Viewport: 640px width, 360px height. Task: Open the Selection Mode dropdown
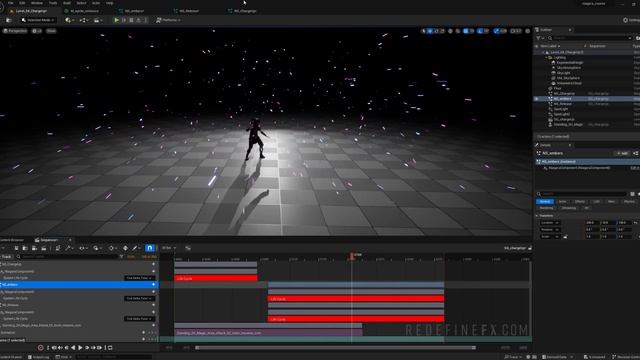(38, 20)
